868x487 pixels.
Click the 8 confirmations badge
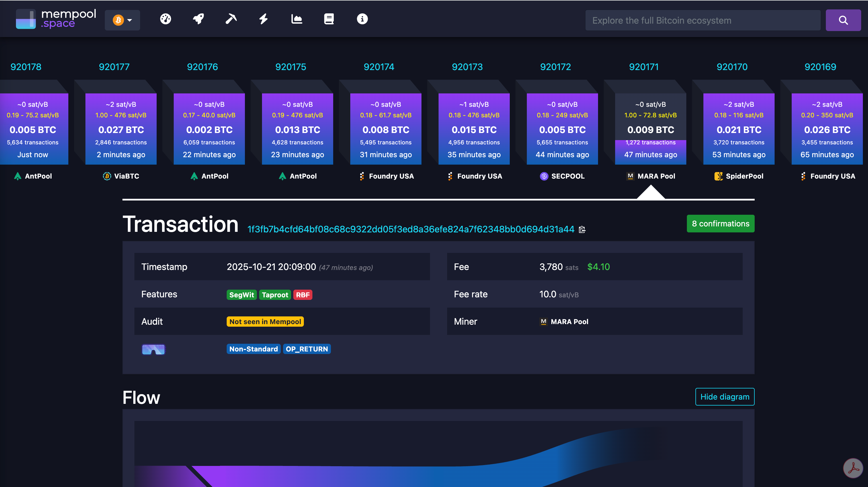pos(720,224)
